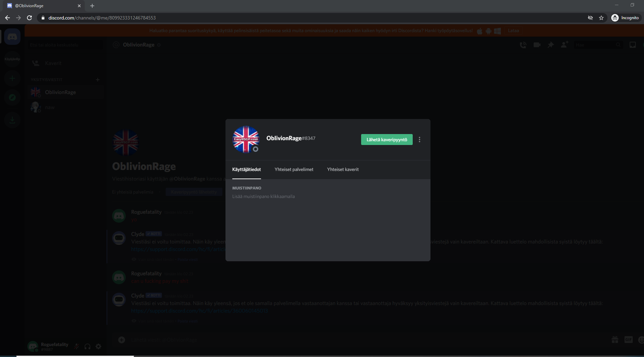This screenshot has width=644, height=357.
Task: Switch to the Yhteiset kaverit tab
Action: [343, 170]
